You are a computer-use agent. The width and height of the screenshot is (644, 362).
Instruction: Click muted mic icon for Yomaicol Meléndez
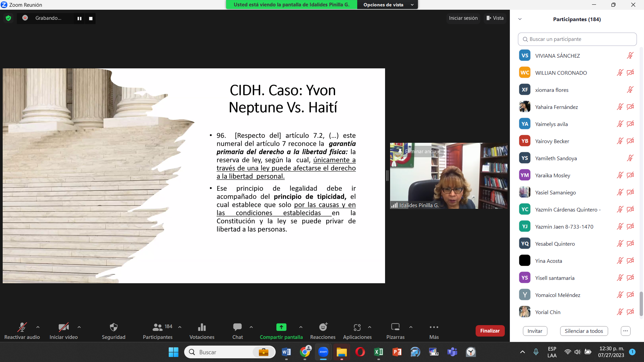[620, 295]
